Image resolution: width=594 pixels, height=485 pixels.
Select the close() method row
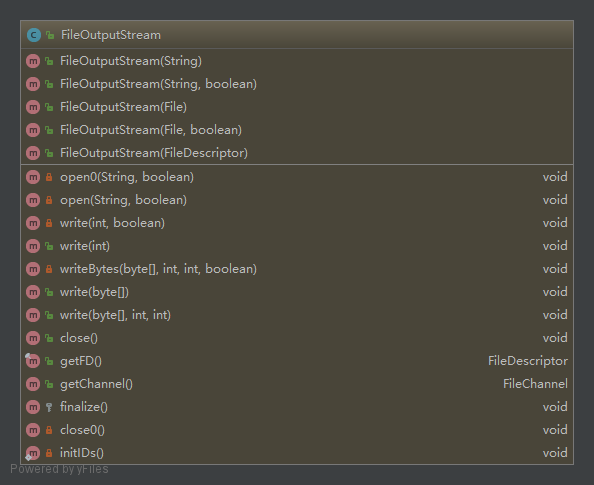pyautogui.click(x=297, y=338)
